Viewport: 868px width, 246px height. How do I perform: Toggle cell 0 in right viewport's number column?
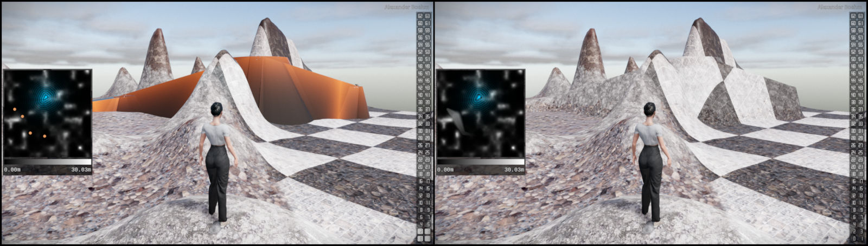click(x=854, y=238)
